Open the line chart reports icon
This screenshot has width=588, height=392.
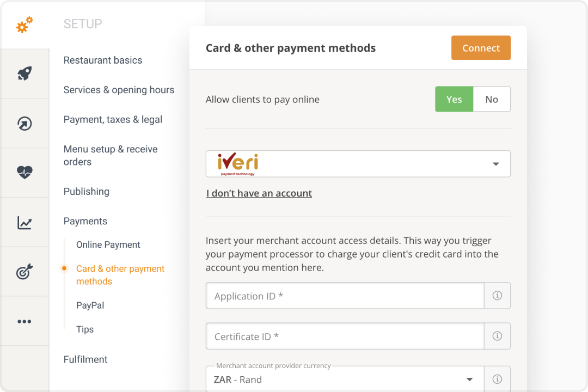24,223
